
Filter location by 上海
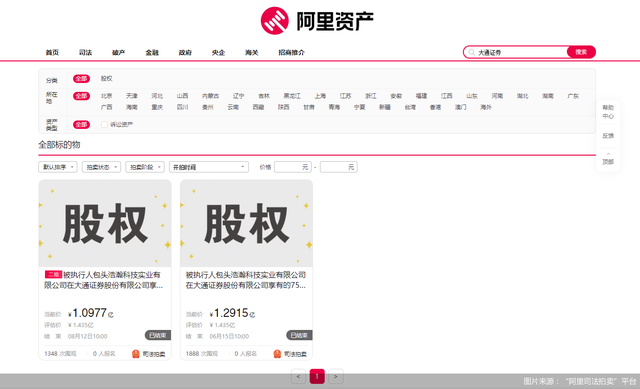[320, 96]
